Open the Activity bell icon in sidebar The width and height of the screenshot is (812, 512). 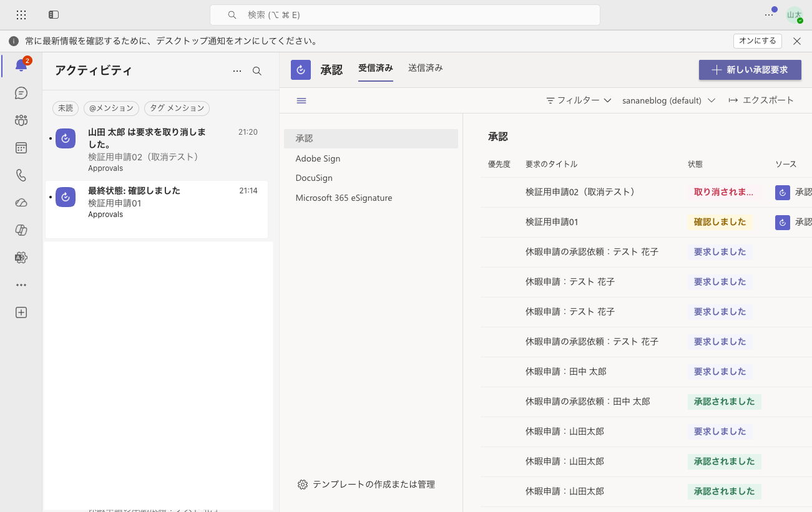tap(21, 65)
